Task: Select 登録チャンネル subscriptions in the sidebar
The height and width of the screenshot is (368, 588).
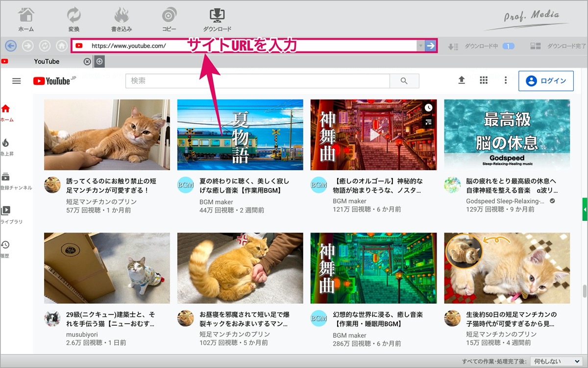Action: (x=16, y=181)
